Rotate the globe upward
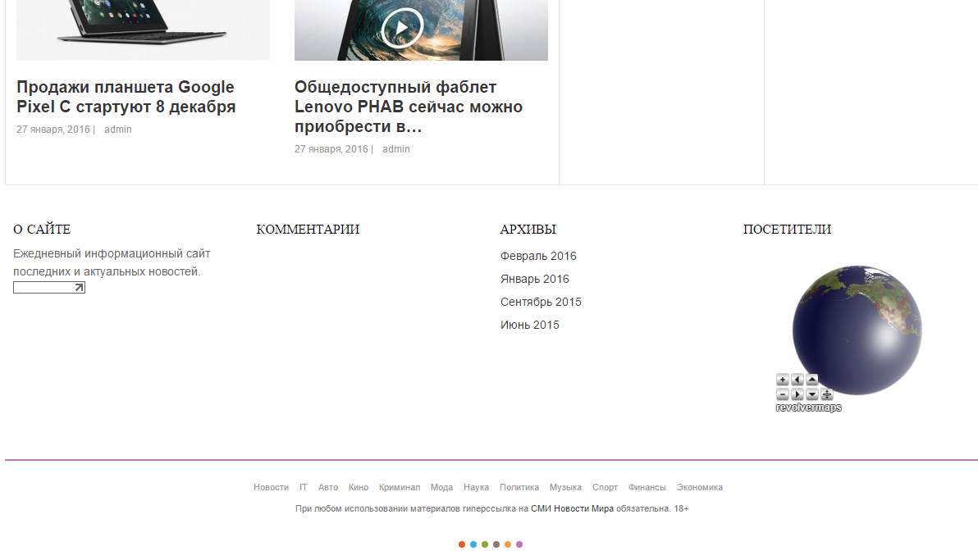 [x=812, y=379]
